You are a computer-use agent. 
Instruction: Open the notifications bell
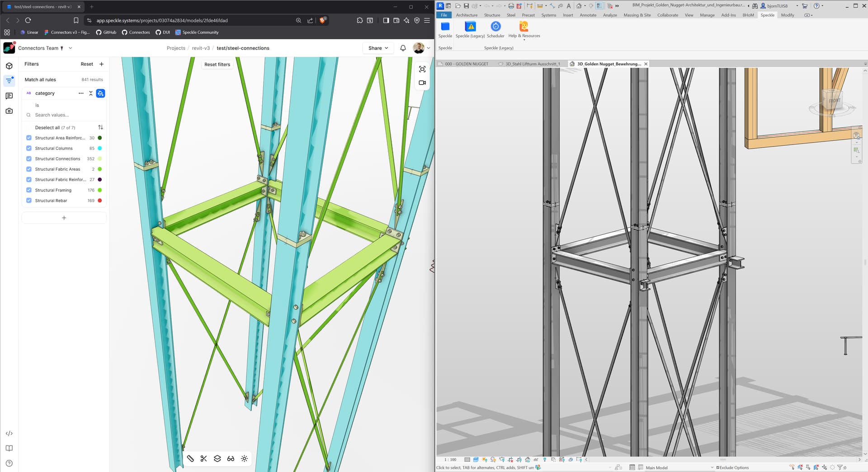click(x=403, y=48)
